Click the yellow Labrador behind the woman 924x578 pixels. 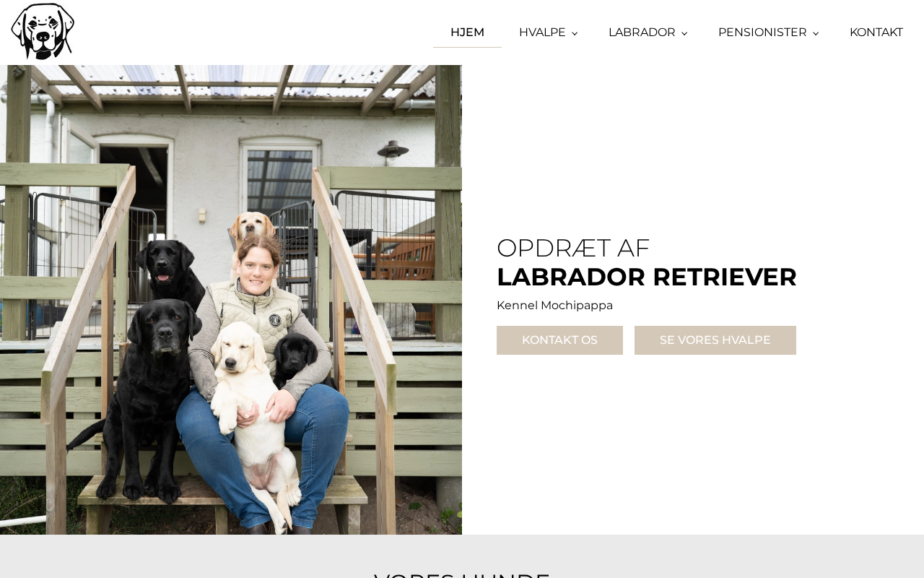click(253, 228)
